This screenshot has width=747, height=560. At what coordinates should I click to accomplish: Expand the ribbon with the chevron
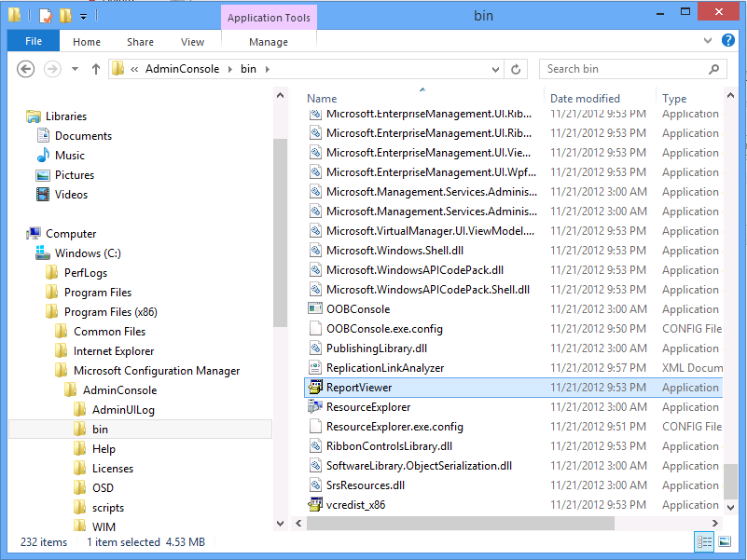pyautogui.click(x=708, y=41)
